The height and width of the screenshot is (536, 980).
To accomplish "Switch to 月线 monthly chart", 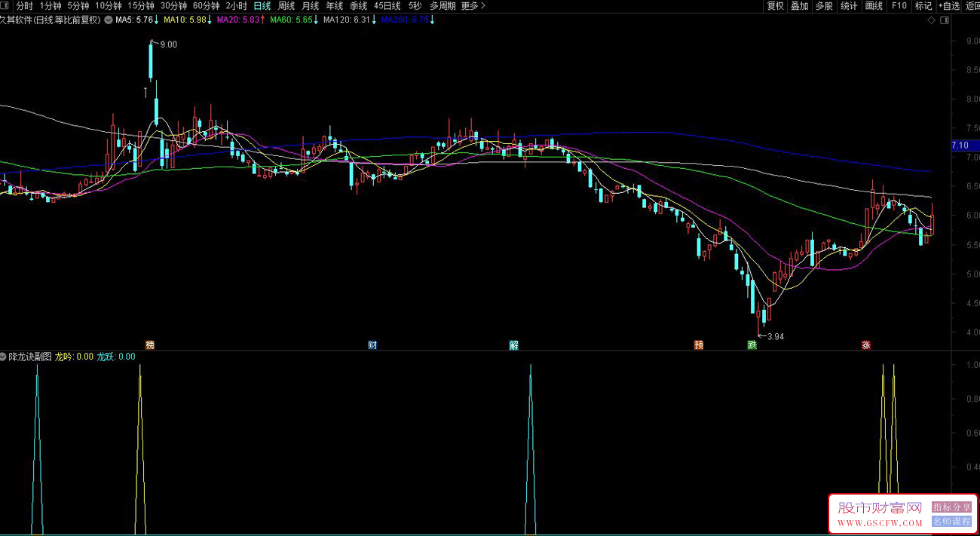I will [311, 5].
